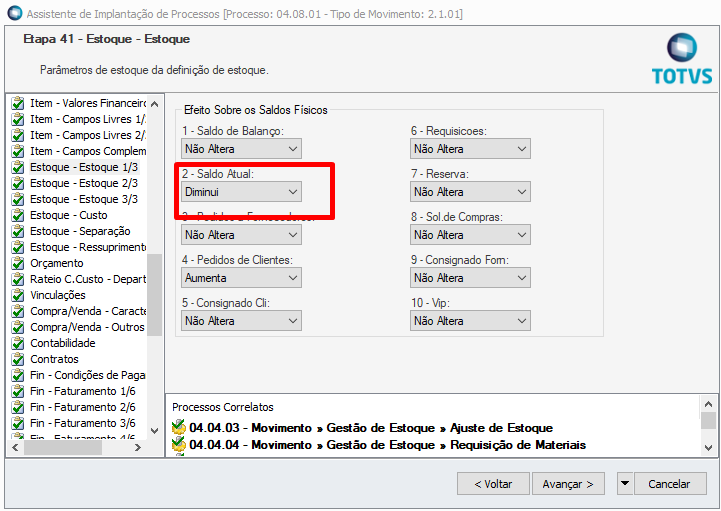Open the Saldo de Balanço dropdown
The image size is (721, 511).
point(241,149)
